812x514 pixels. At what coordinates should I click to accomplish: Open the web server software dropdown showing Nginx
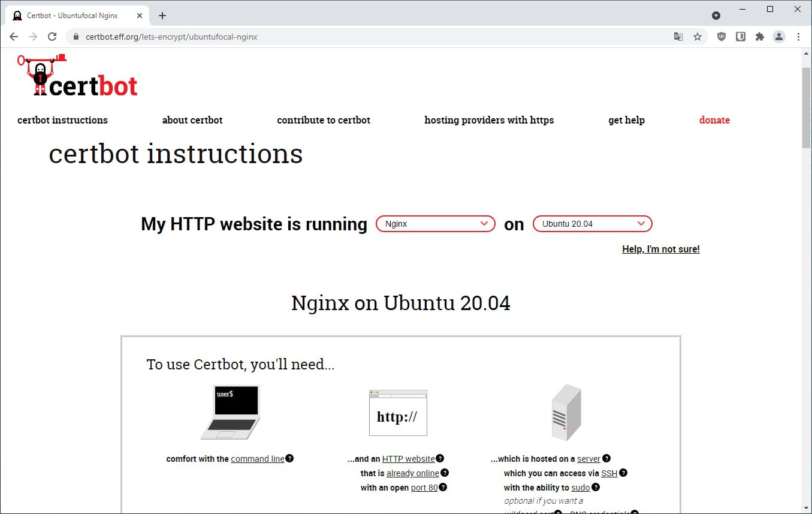point(435,224)
